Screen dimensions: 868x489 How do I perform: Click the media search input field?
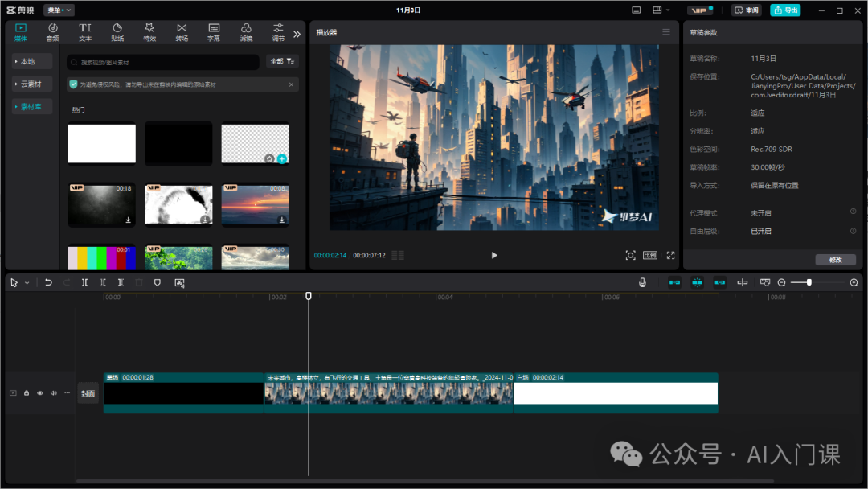[162, 62]
